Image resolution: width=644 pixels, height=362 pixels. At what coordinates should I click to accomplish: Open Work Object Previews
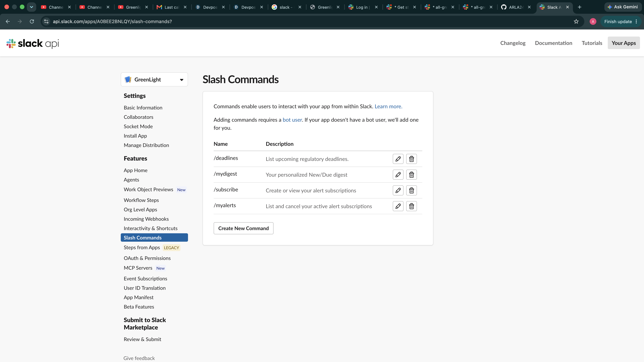click(x=148, y=190)
